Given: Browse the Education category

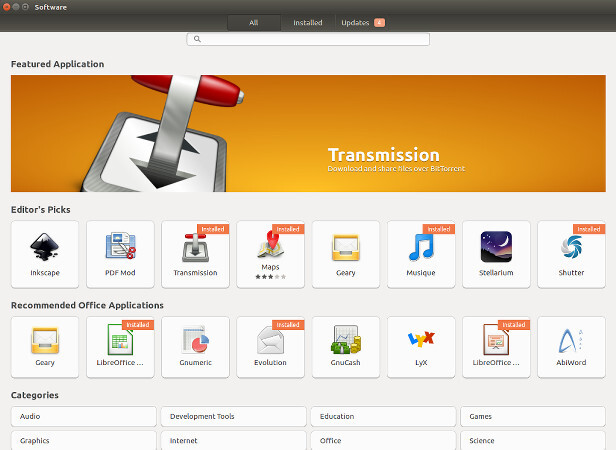Looking at the screenshot, I should click(x=383, y=416).
